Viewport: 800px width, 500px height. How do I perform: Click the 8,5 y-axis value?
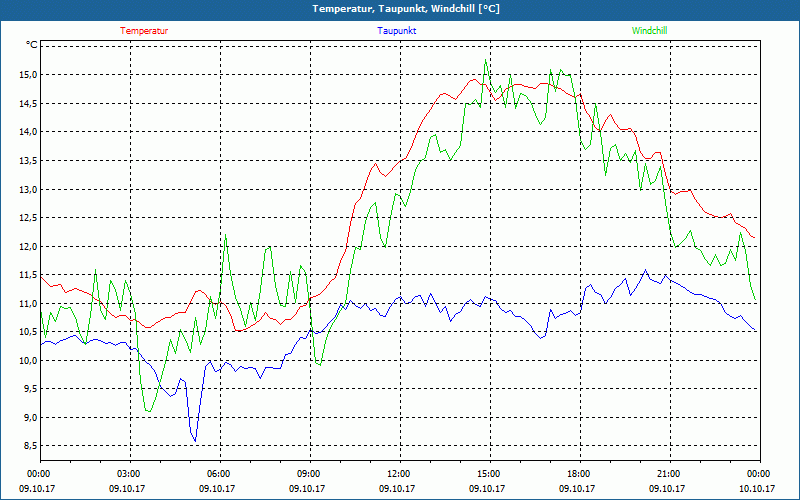coord(31,446)
